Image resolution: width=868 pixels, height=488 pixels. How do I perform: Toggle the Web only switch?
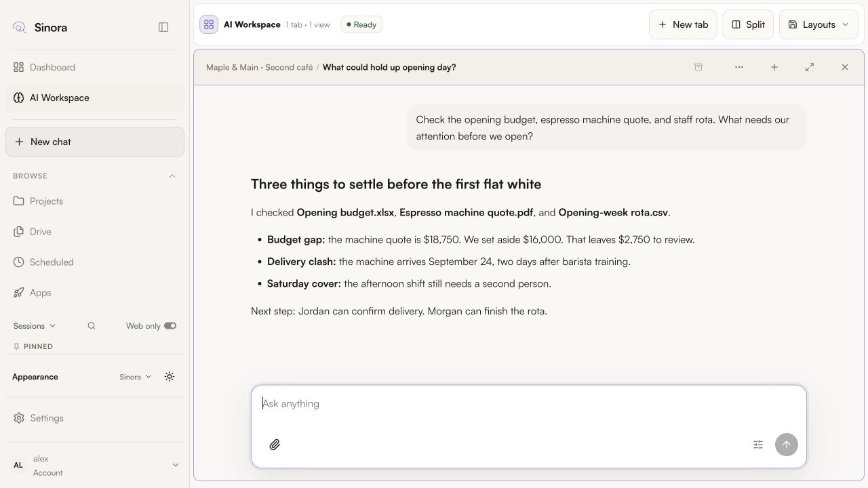click(170, 326)
